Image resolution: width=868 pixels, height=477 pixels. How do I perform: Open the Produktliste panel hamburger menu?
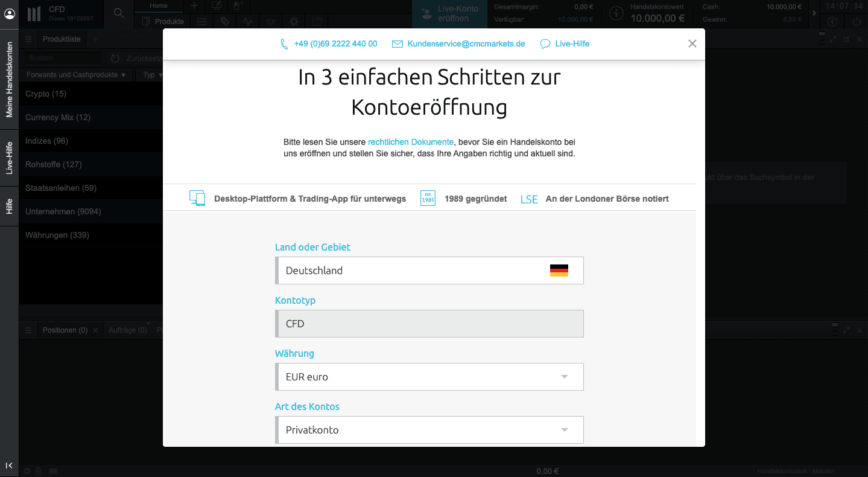(28, 39)
